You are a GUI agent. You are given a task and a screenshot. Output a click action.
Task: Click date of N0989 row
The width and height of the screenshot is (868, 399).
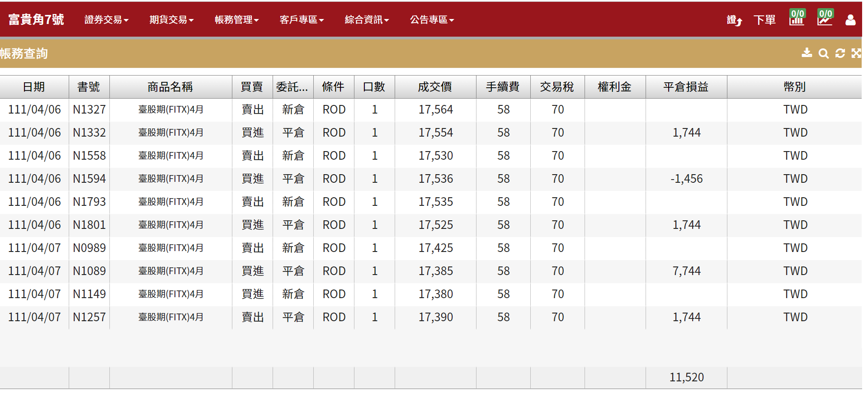[x=34, y=248]
